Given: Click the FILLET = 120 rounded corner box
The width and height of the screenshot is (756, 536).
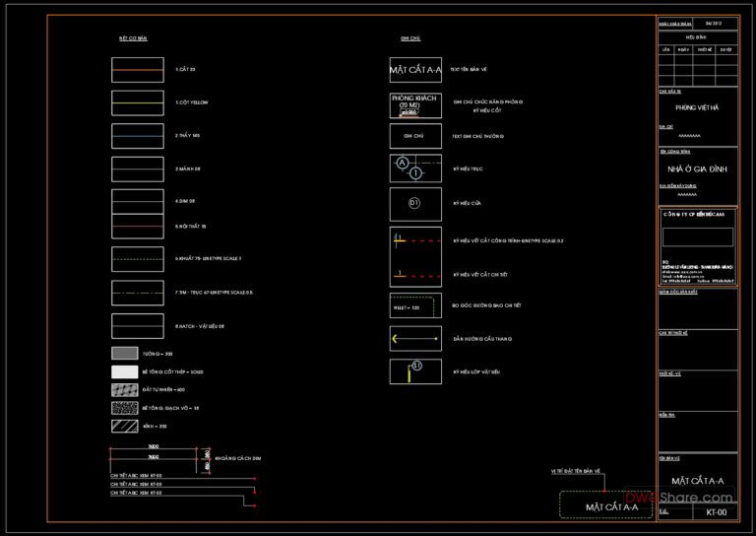Looking at the screenshot, I should point(415,306).
